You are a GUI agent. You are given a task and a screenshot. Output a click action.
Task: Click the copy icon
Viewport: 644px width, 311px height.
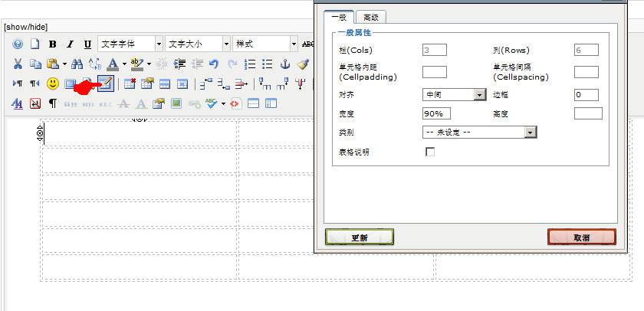35,64
